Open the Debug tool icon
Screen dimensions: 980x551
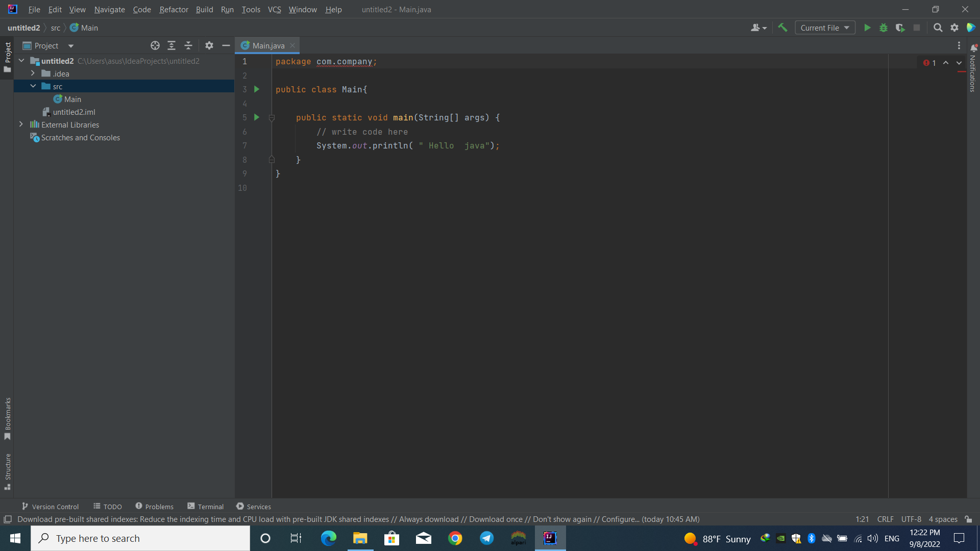[x=884, y=28]
